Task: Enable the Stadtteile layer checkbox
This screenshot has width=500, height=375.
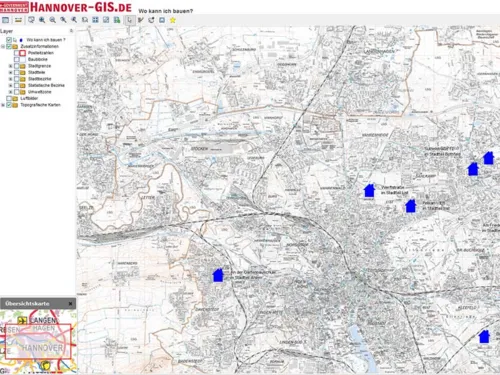Action: click(x=16, y=72)
